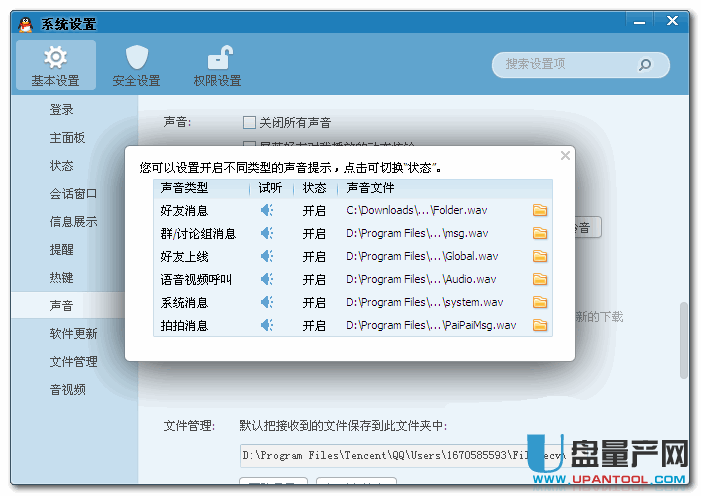This screenshot has width=701, height=496.
Task: Click the 声音类型 column header
Action: [x=184, y=188]
